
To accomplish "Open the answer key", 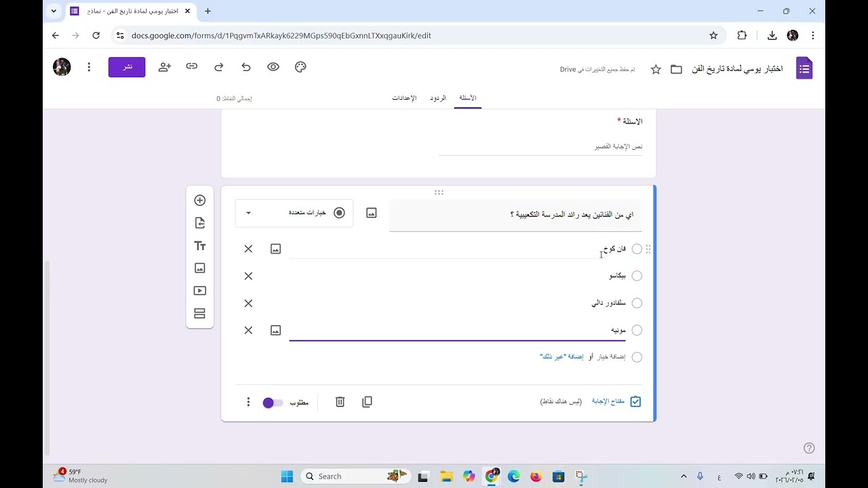I will click(x=616, y=401).
